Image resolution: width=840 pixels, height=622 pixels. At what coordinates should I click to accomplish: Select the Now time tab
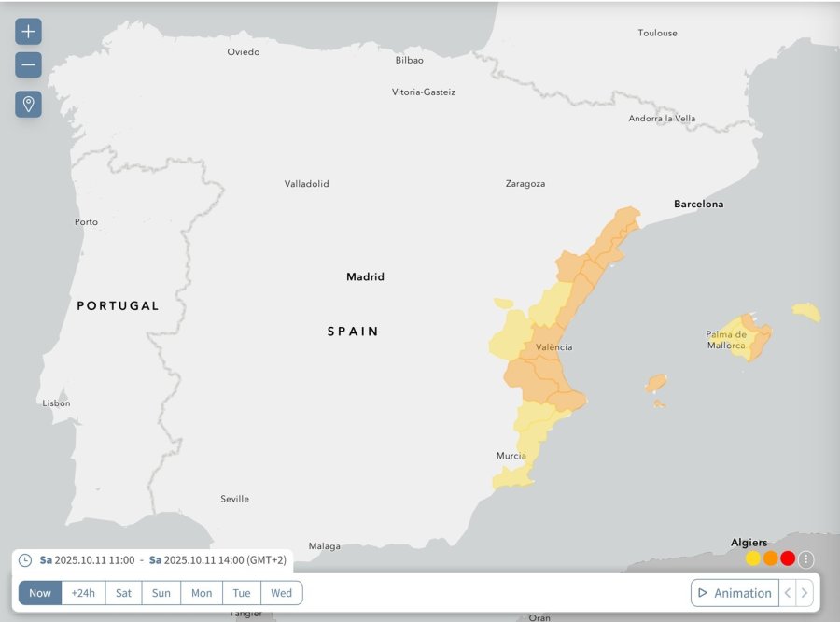click(x=40, y=593)
